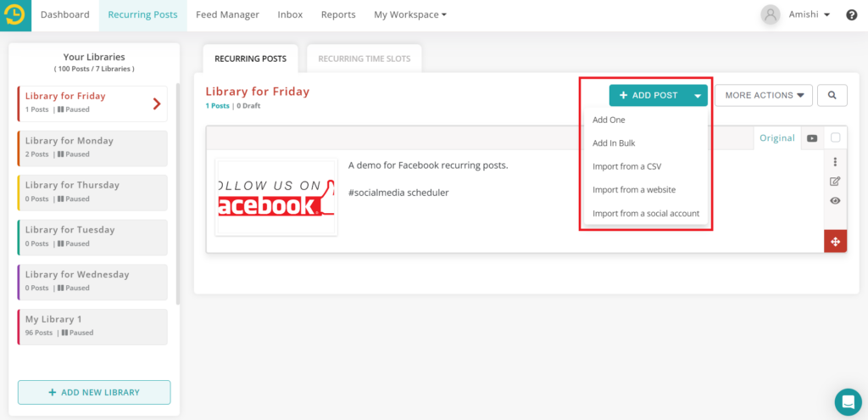Select Library for Friday in sidebar

click(92, 104)
